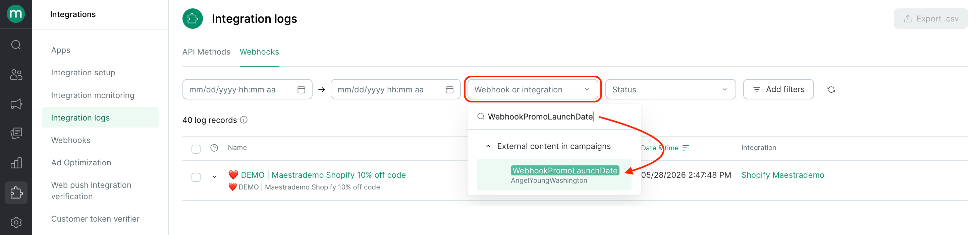This screenshot has height=235, width=980.
Task: Switch to the API Methods tab
Action: point(206,52)
